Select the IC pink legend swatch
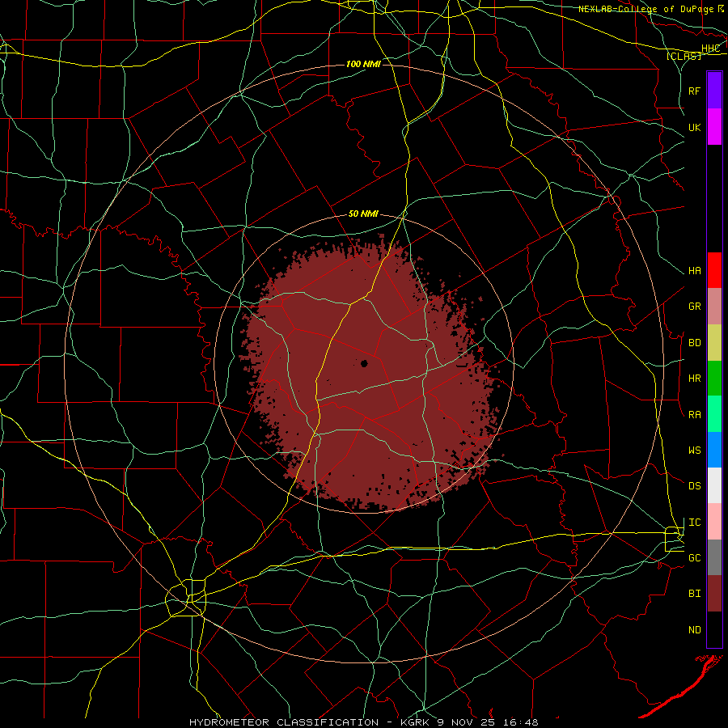Viewport: 728px width, 728px height. 714,522
